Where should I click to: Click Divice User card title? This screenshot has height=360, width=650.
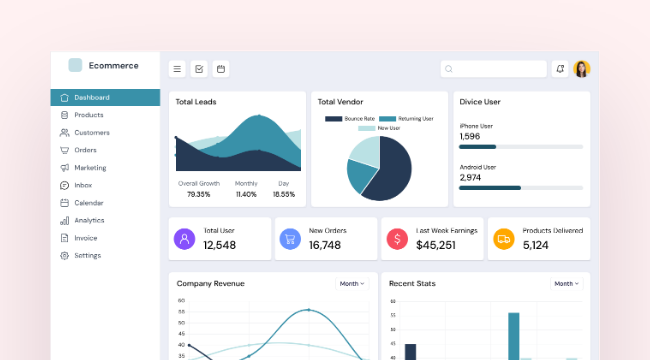[x=480, y=102]
